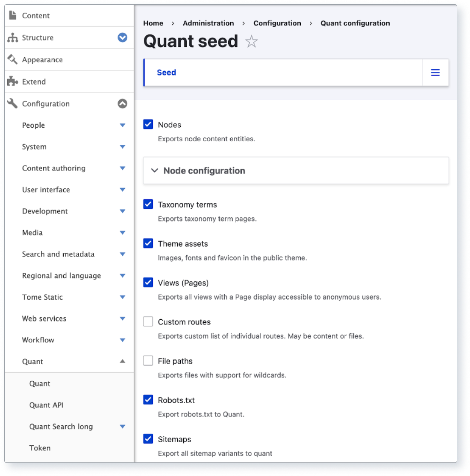470x476 pixels.
Task: Click the Content page icon
Action: point(12,15)
